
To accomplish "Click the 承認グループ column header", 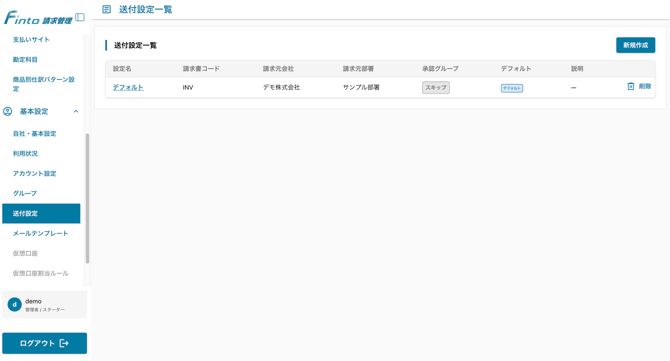I will (440, 69).
